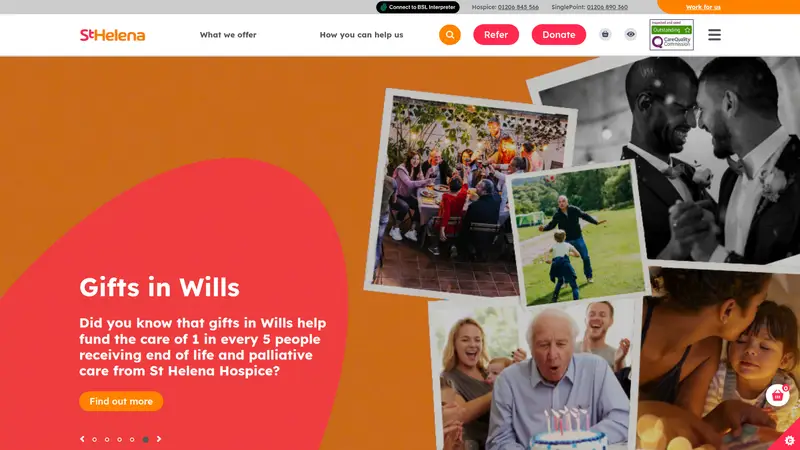Image resolution: width=800 pixels, height=450 pixels.
Task: Open the basket icon in header
Action: point(605,34)
